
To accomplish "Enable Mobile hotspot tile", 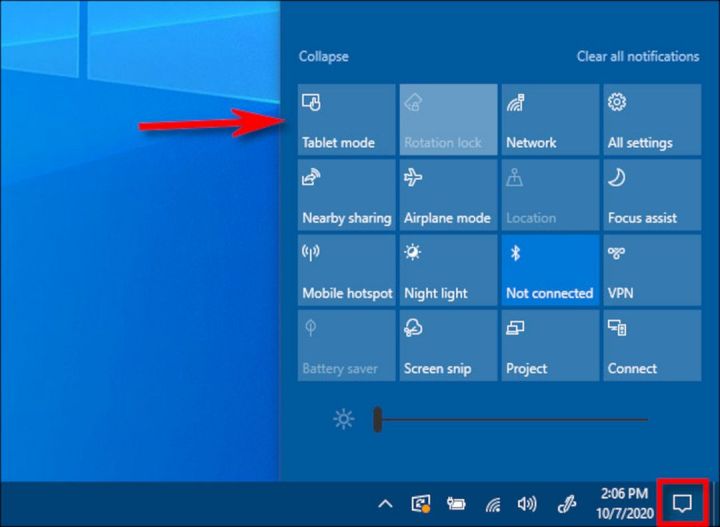I will tap(347, 270).
